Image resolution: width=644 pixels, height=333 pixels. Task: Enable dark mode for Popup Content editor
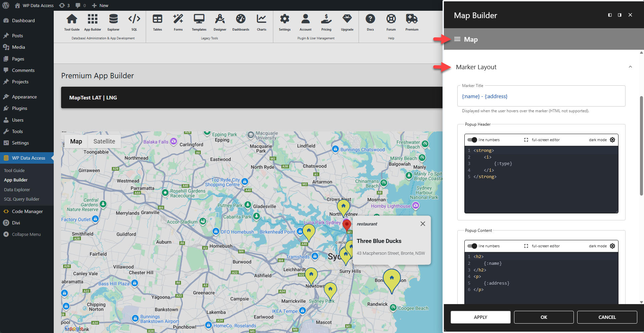tap(612, 246)
